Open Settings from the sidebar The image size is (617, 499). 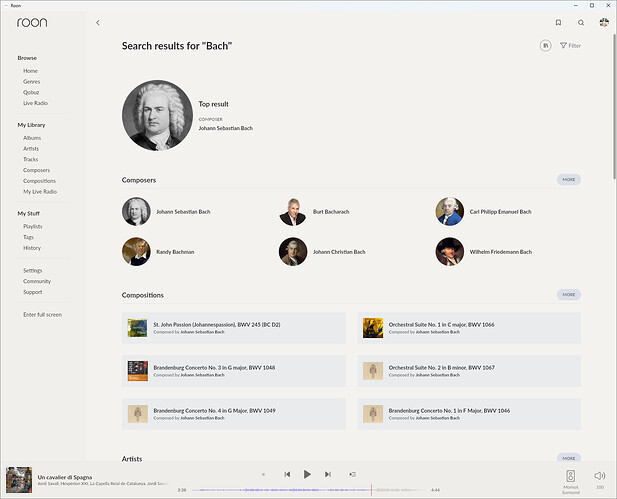pos(33,270)
